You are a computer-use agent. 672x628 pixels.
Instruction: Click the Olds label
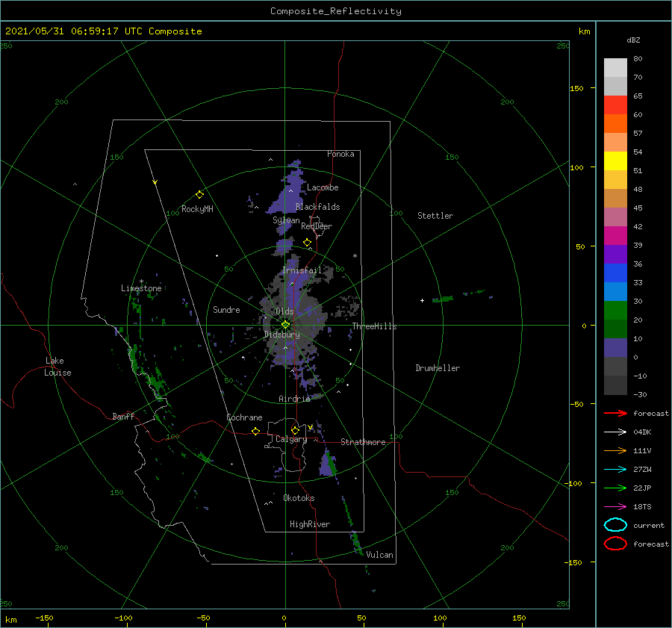[x=284, y=311]
